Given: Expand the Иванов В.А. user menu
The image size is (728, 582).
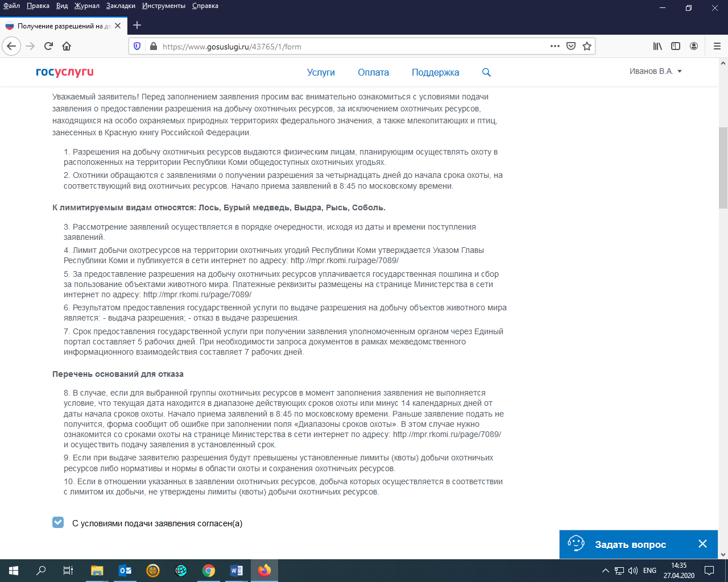Looking at the screenshot, I should tap(655, 72).
